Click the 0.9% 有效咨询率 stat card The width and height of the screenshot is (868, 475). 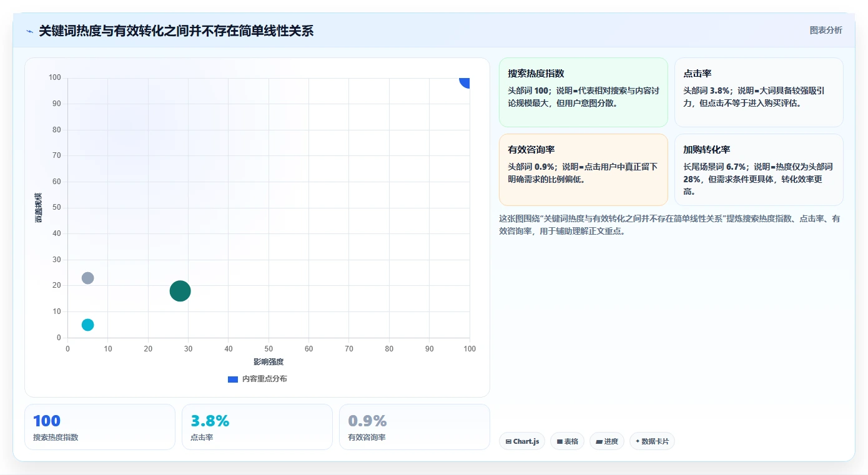(x=415, y=427)
